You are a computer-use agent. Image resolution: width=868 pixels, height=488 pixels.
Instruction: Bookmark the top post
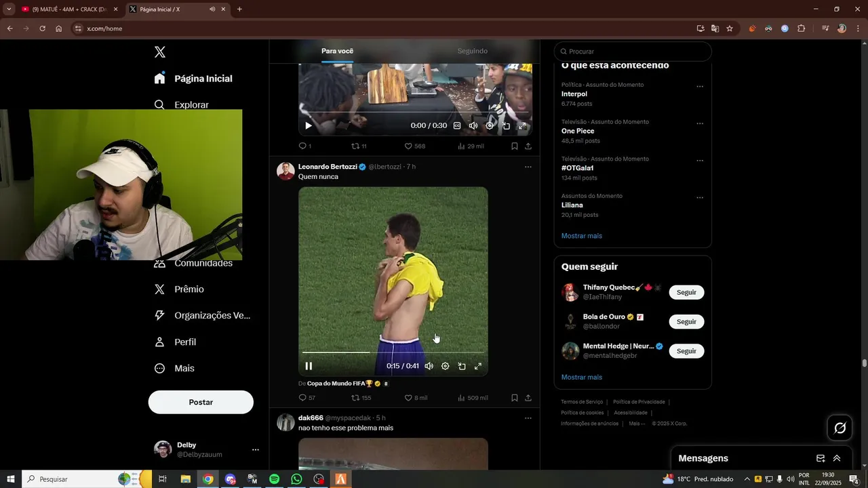tap(515, 146)
